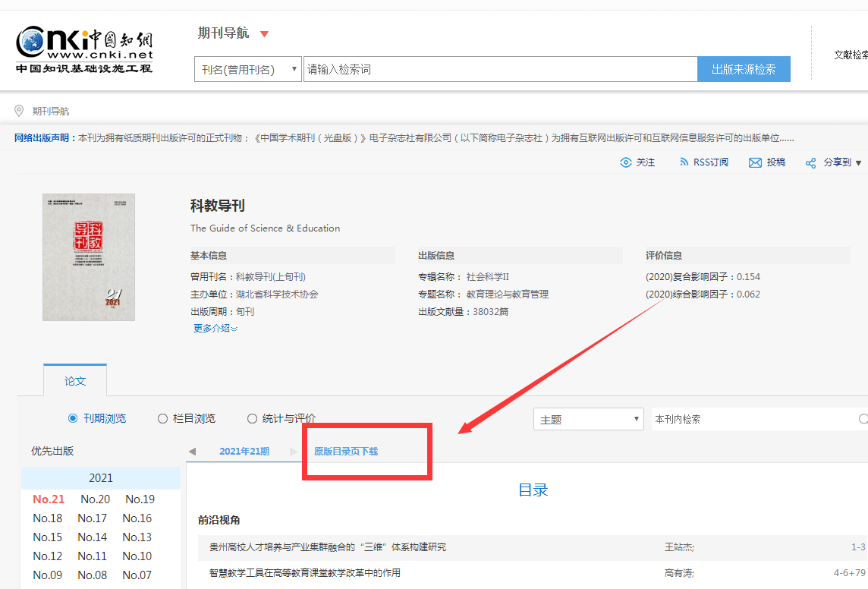The image size is (868, 589).
Task: Select the 刊期浏览 radio button
Action: [x=73, y=418]
